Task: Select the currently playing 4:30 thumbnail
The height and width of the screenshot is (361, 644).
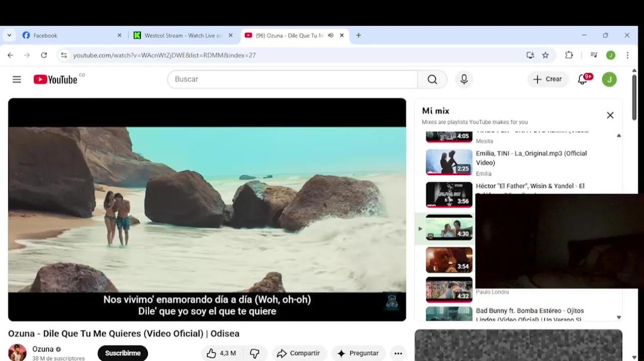Action: coord(449,227)
